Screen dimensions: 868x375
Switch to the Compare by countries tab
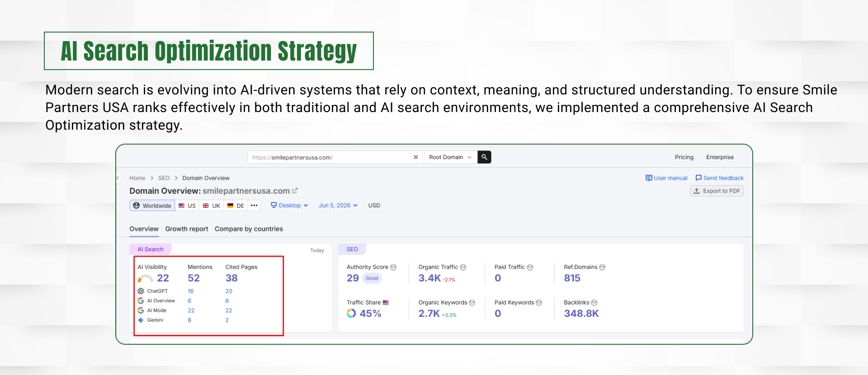pyautogui.click(x=249, y=229)
